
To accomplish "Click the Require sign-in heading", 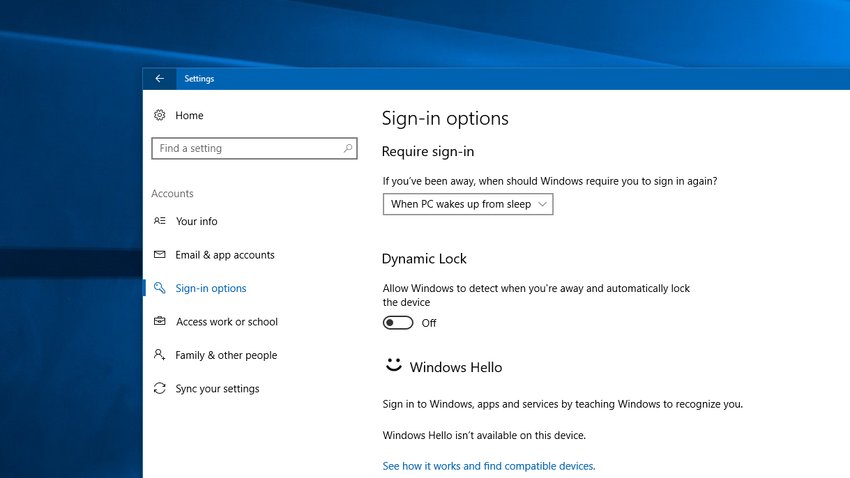I will point(428,152).
